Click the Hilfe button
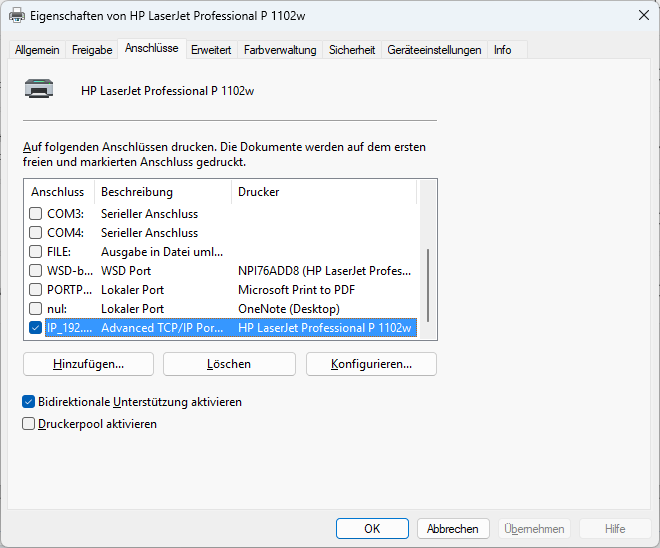660x548 pixels. click(x=615, y=529)
